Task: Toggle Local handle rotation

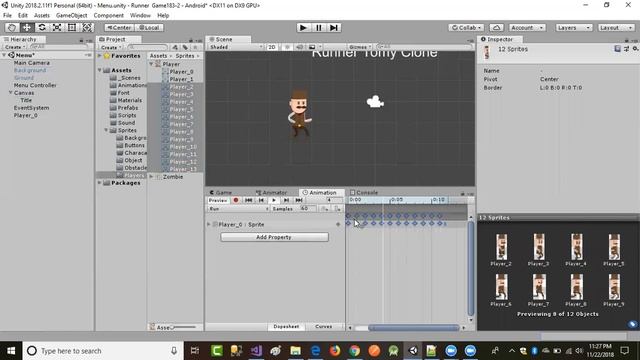Action: point(149,27)
